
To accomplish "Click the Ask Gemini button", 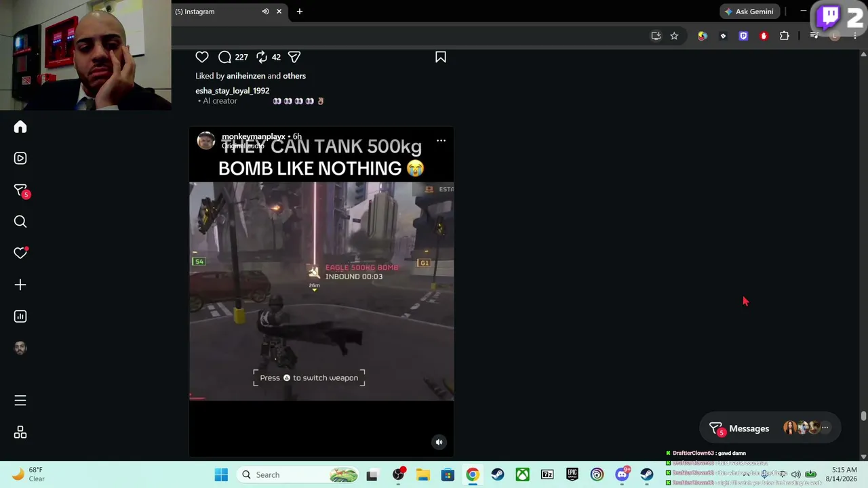I will pos(749,12).
